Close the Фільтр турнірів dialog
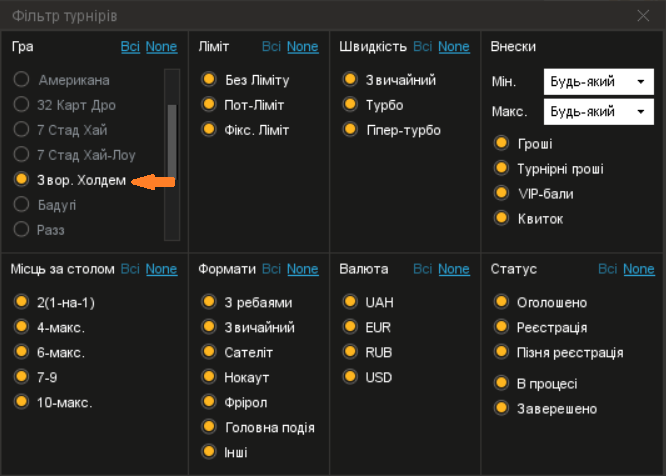Screen dimensions: 666x476 point(643,16)
